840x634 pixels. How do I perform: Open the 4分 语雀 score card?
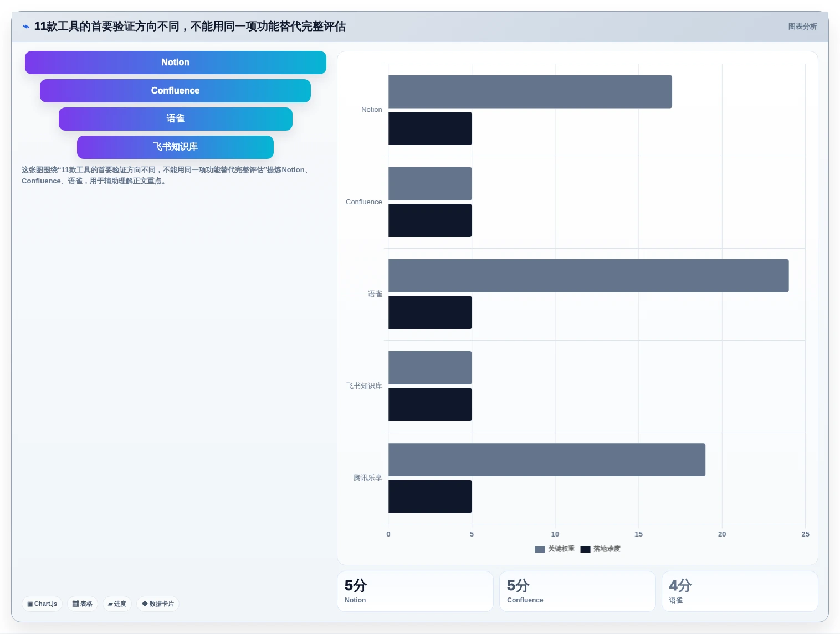pyautogui.click(x=740, y=591)
